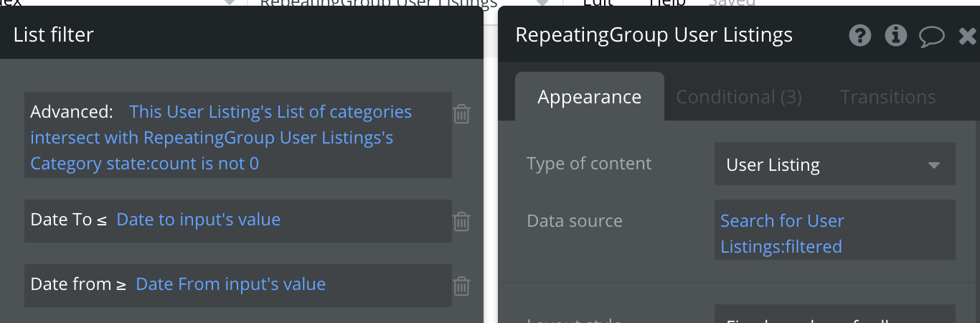This screenshot has height=323, width=980.
Task: Remove the Date To constraint using trash icon
Action: [x=461, y=221]
